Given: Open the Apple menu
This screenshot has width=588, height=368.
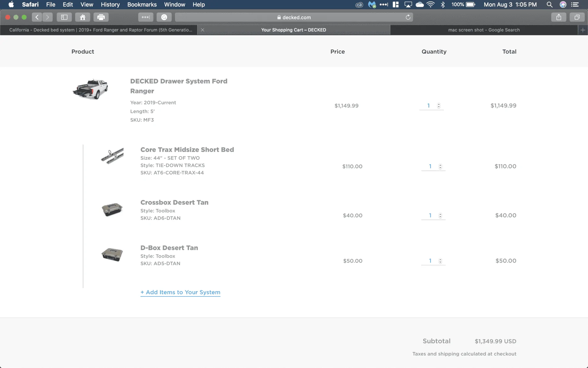Looking at the screenshot, I should [x=11, y=5].
